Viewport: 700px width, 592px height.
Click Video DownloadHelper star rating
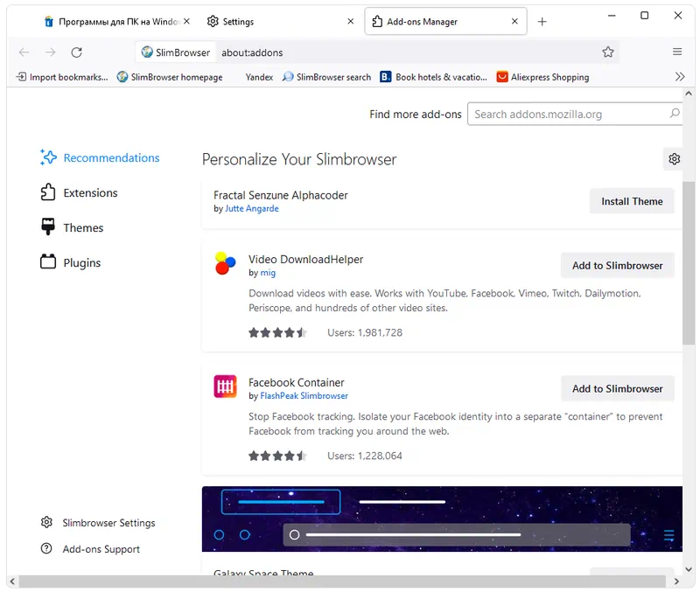tap(277, 332)
